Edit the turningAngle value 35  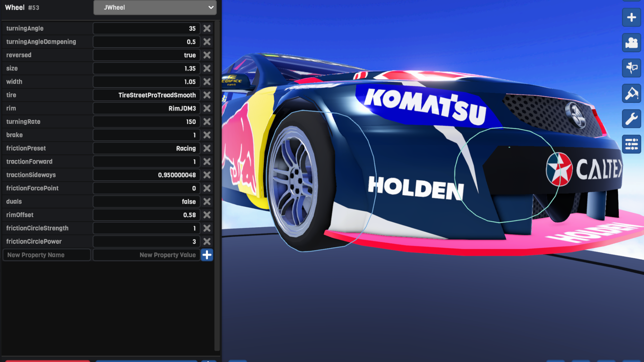point(147,28)
